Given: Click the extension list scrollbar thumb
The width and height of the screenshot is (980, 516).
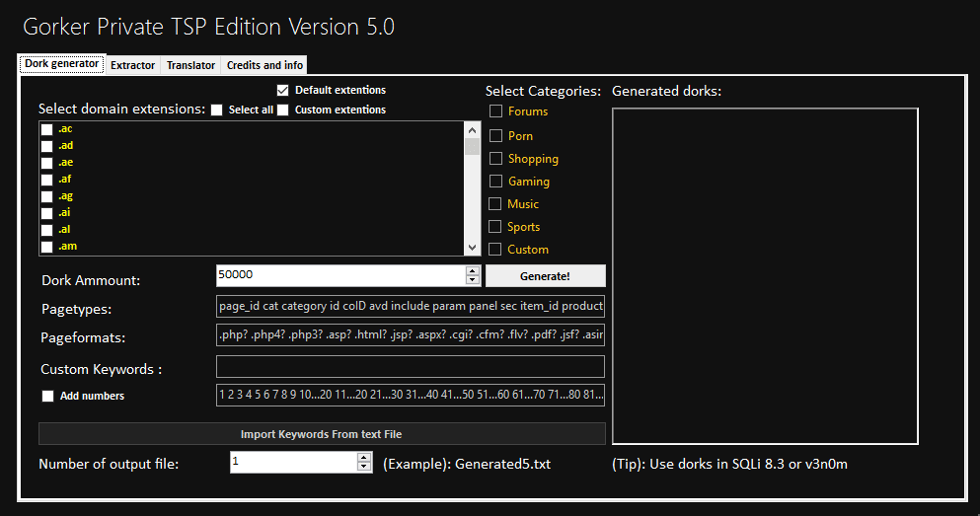Looking at the screenshot, I should point(473,147).
